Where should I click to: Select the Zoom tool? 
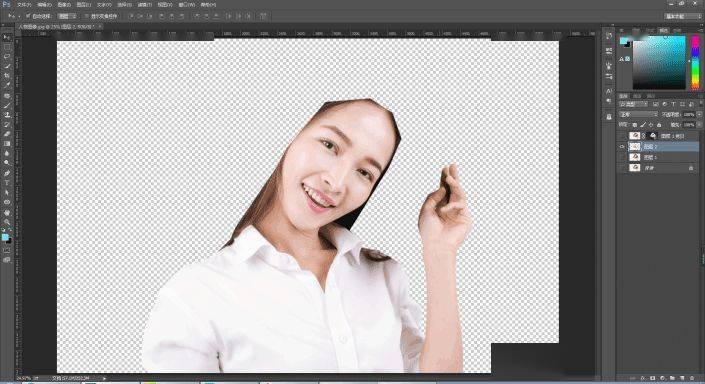click(x=7, y=222)
